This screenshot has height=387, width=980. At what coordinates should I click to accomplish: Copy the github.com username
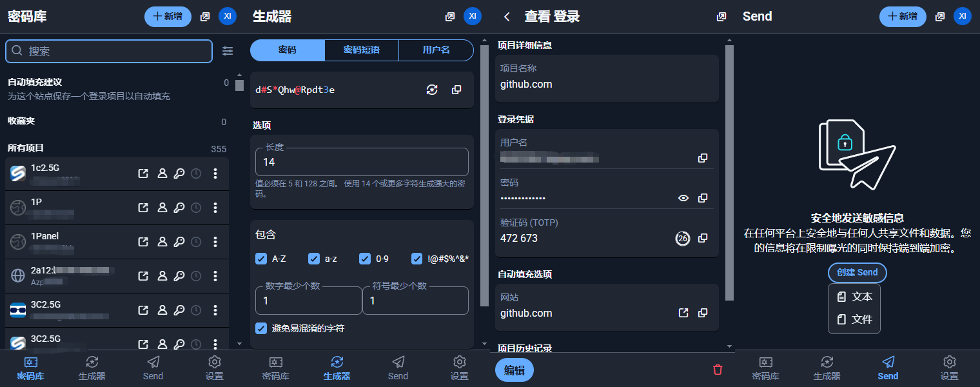pos(703,158)
